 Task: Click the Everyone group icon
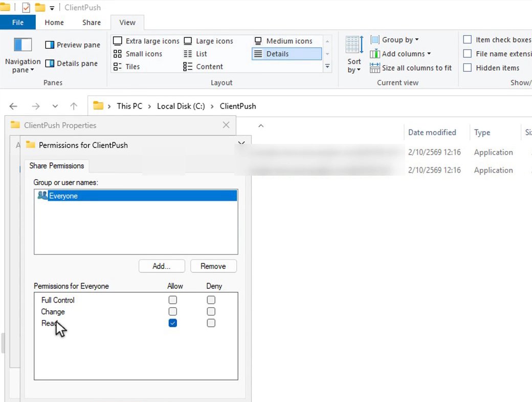click(x=42, y=195)
